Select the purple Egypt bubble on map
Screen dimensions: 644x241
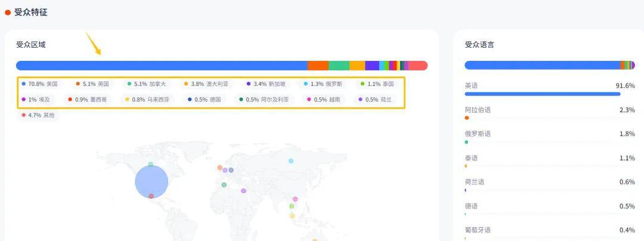pos(243,191)
